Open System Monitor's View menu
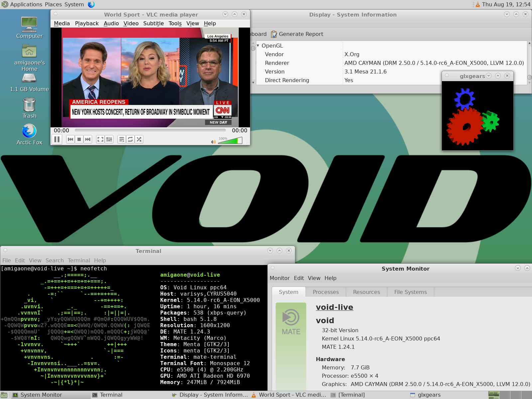This screenshot has height=399, width=532. coord(314,278)
